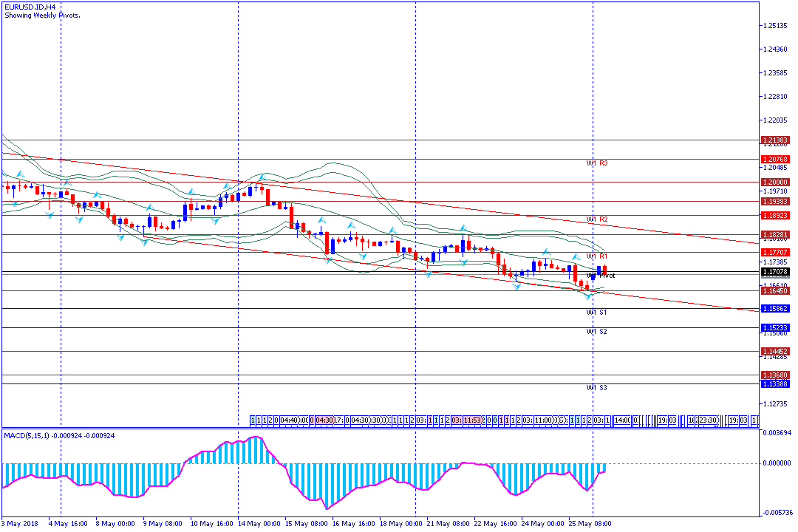Select the MACD(5,15,1) indicator label
This screenshot has width=798, height=532.
[59, 436]
